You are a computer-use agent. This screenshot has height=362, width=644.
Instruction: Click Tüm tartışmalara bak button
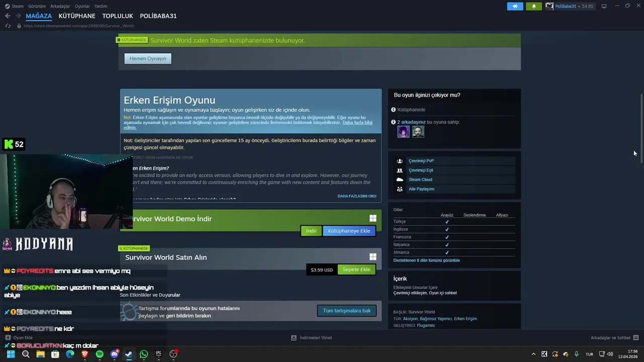point(347,311)
